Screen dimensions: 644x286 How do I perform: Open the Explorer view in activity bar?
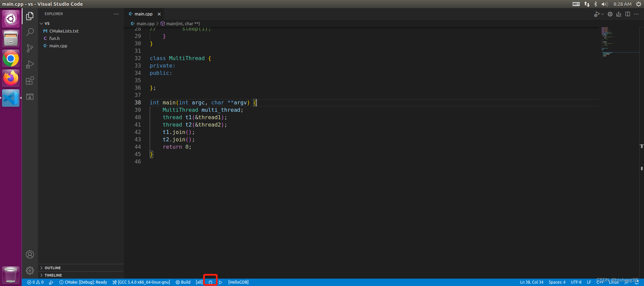(30, 16)
